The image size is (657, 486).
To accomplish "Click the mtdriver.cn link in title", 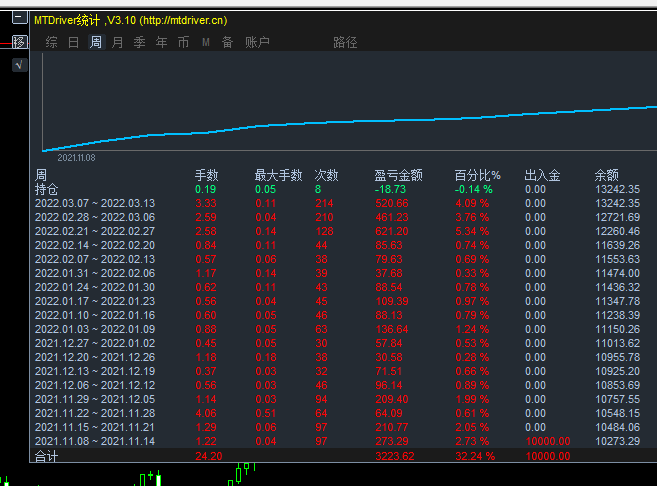I will click(184, 20).
